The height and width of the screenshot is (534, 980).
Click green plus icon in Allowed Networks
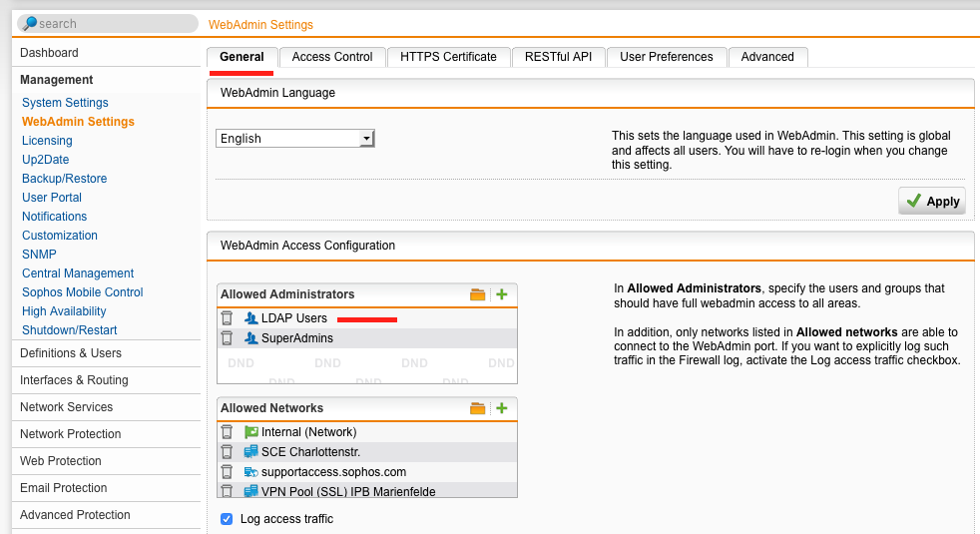(x=502, y=408)
